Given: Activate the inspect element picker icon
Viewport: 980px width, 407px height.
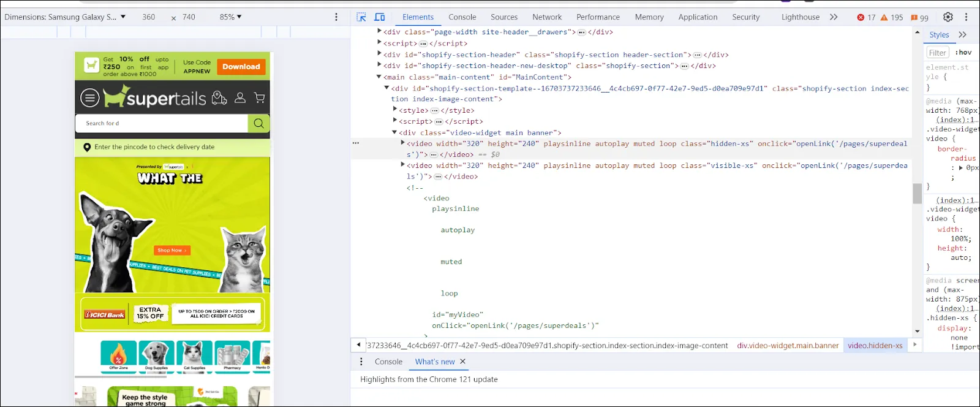Looking at the screenshot, I should pyautogui.click(x=361, y=17).
